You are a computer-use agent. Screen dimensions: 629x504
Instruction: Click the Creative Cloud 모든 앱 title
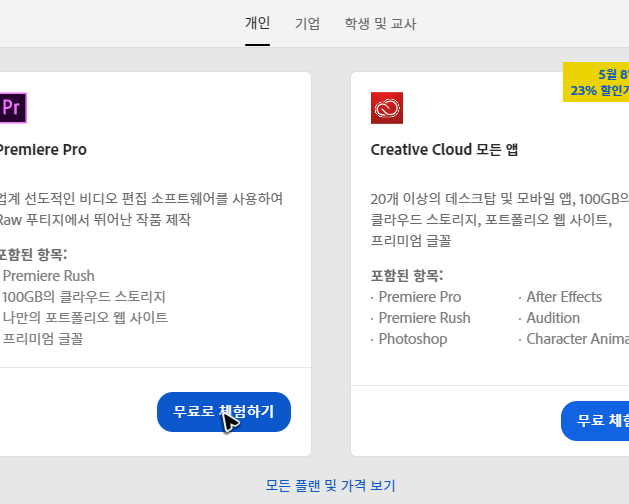click(444, 150)
